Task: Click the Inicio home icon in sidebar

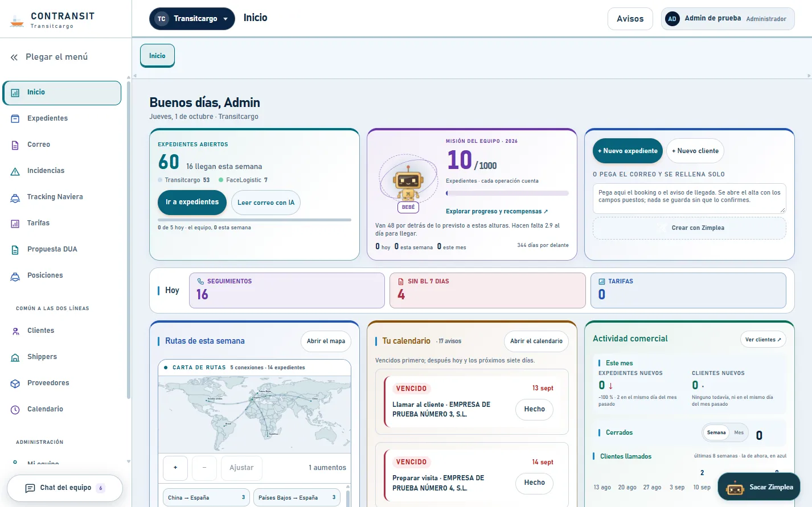Action: tap(15, 93)
